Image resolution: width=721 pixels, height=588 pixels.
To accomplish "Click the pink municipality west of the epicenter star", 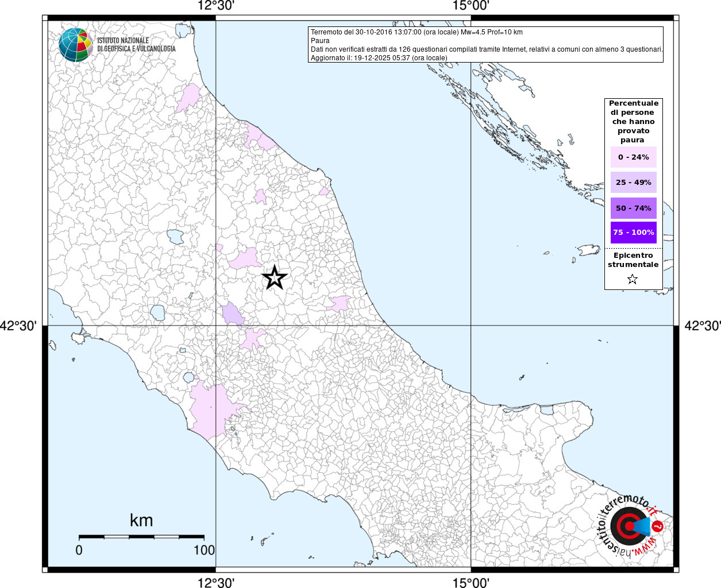I will 244,258.
